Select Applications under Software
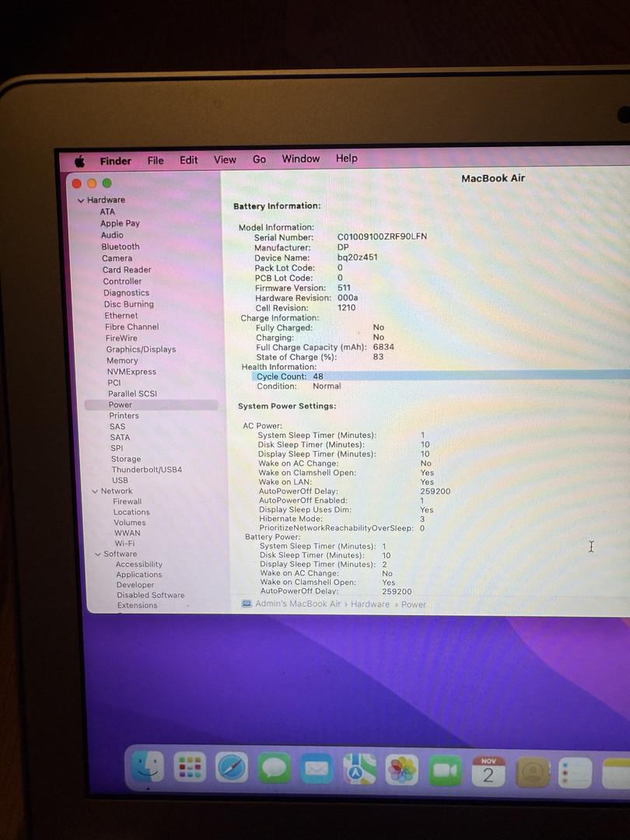 coord(138,574)
